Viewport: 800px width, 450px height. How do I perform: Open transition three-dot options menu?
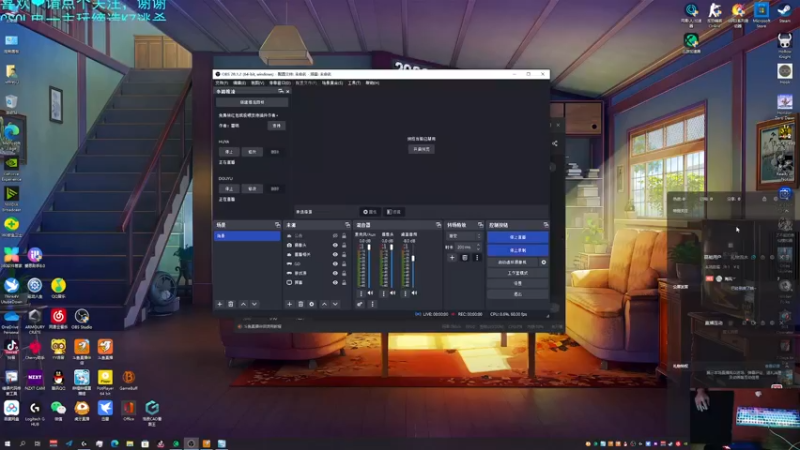point(477,258)
